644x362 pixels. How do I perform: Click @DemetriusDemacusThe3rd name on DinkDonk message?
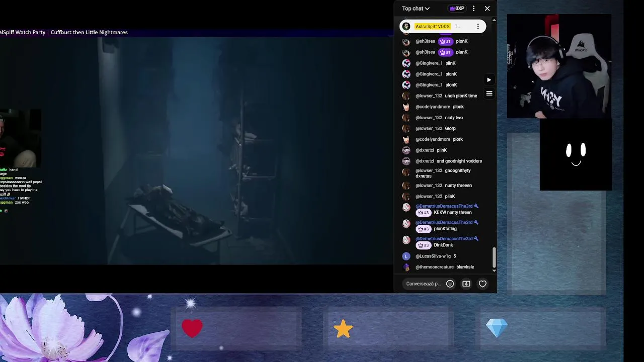point(444,239)
